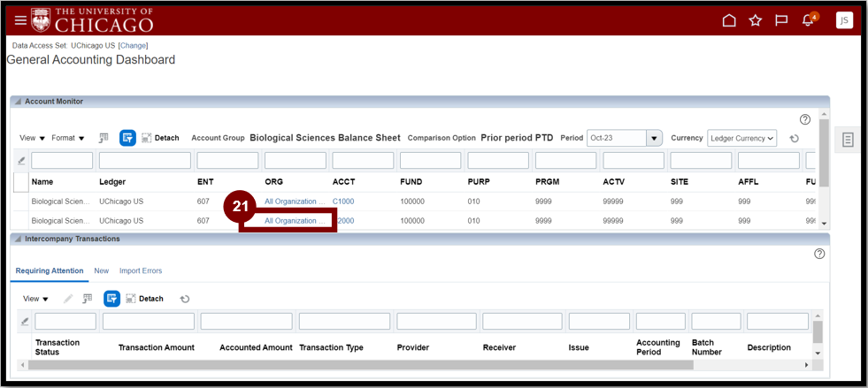
Task: Click Edit pencil in Intercompany toolbar
Action: (68, 299)
